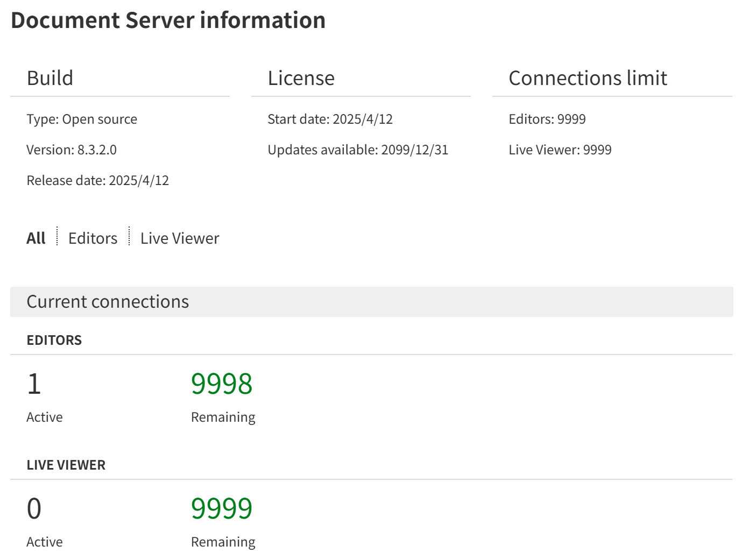Click the Live Viewer: 9999 limit line
Viewport: 749px width, 560px height.
coord(560,150)
